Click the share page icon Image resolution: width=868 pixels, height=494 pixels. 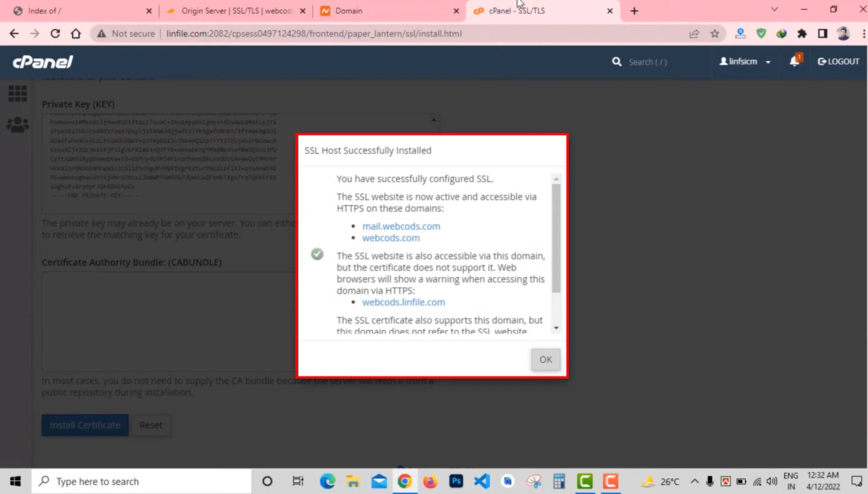tap(694, 33)
